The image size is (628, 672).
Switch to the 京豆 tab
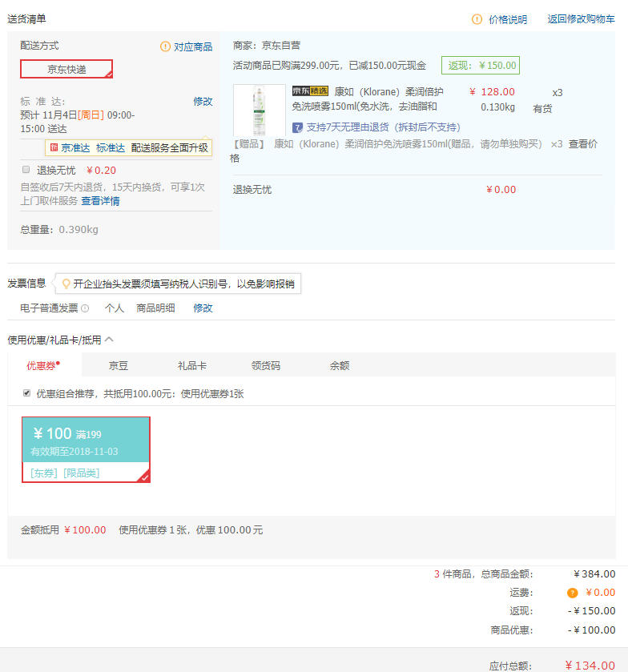point(119,365)
